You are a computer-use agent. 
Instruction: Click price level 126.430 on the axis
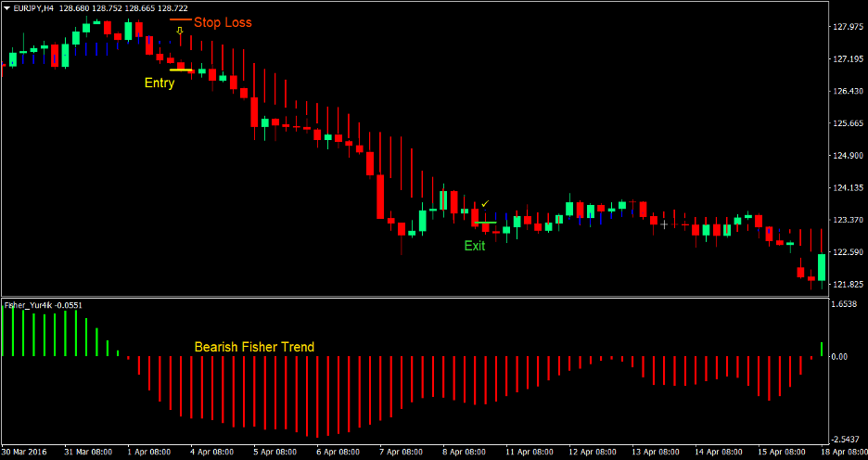848,91
